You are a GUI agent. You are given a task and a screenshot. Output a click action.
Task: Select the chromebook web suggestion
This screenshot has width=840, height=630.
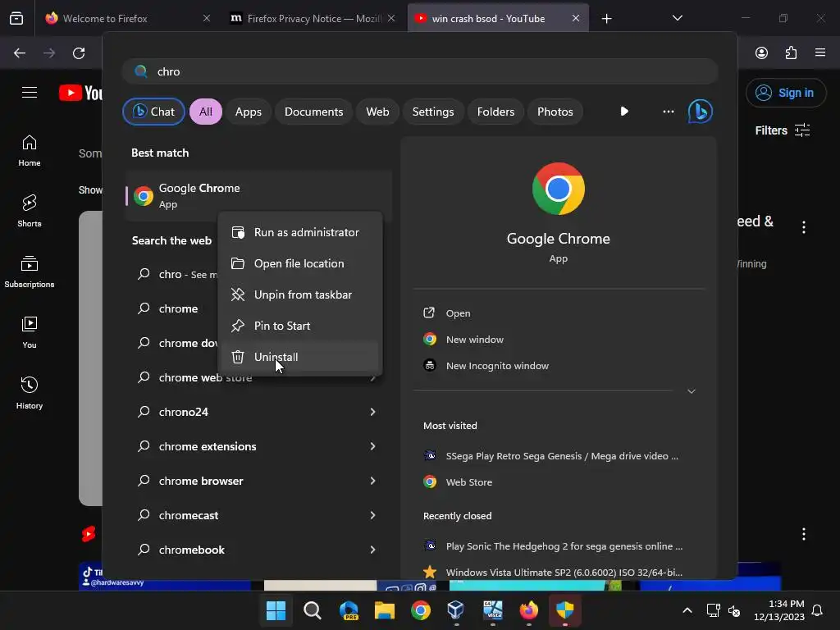point(192,550)
